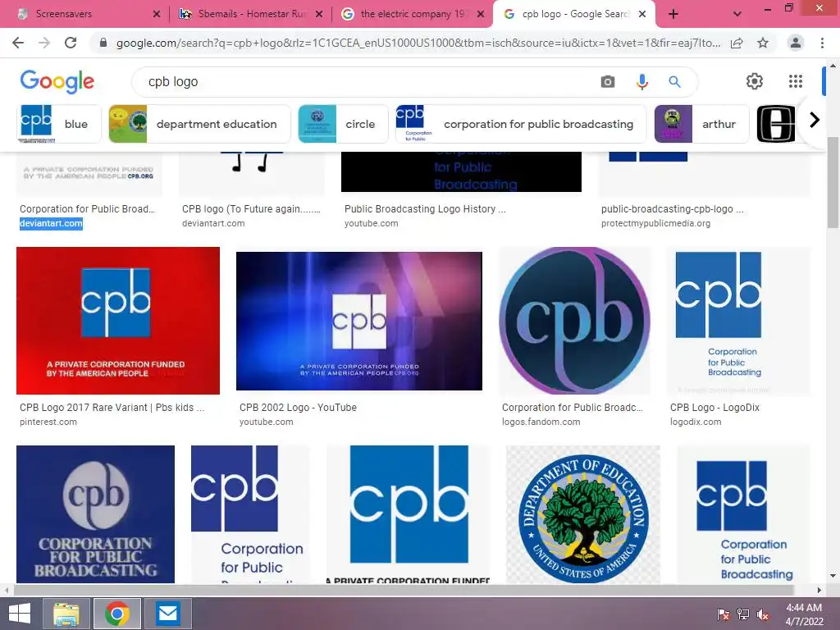The width and height of the screenshot is (840, 630).
Task: Close the Screensavers tab
Action: tap(157, 14)
